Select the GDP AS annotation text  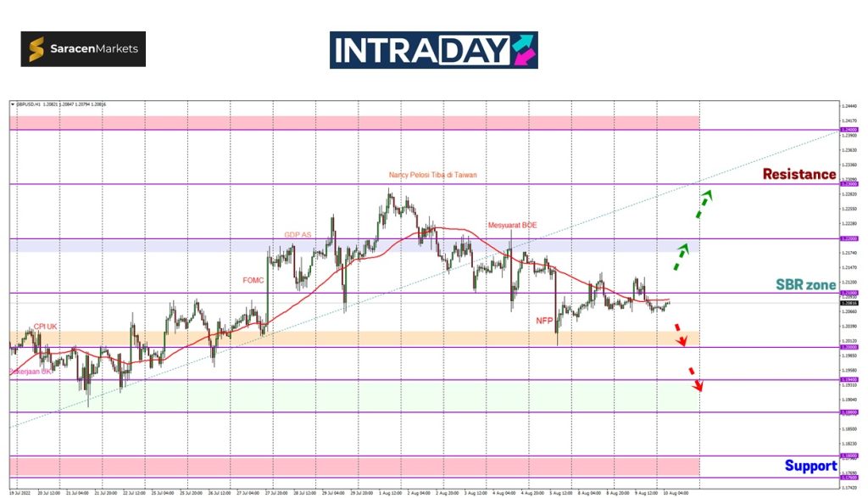(x=297, y=232)
